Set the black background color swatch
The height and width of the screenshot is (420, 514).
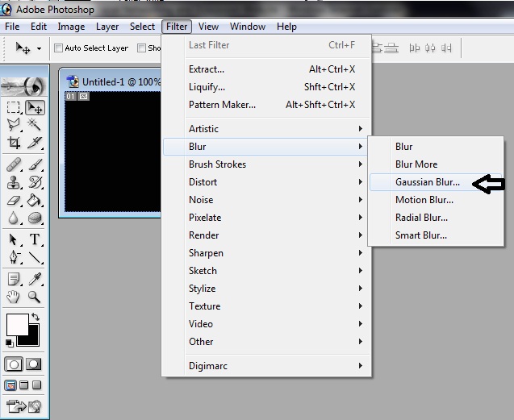click(34, 339)
